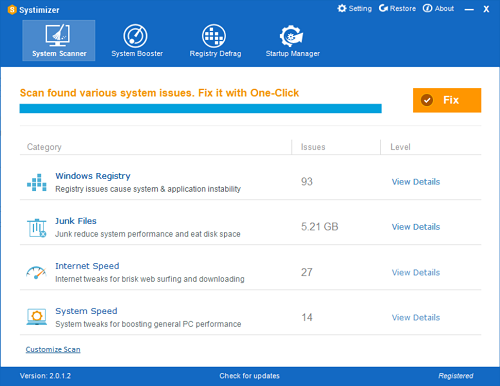This screenshot has width=500, height=386.
Task: Click the Systimizer logo icon
Action: click(x=12, y=10)
